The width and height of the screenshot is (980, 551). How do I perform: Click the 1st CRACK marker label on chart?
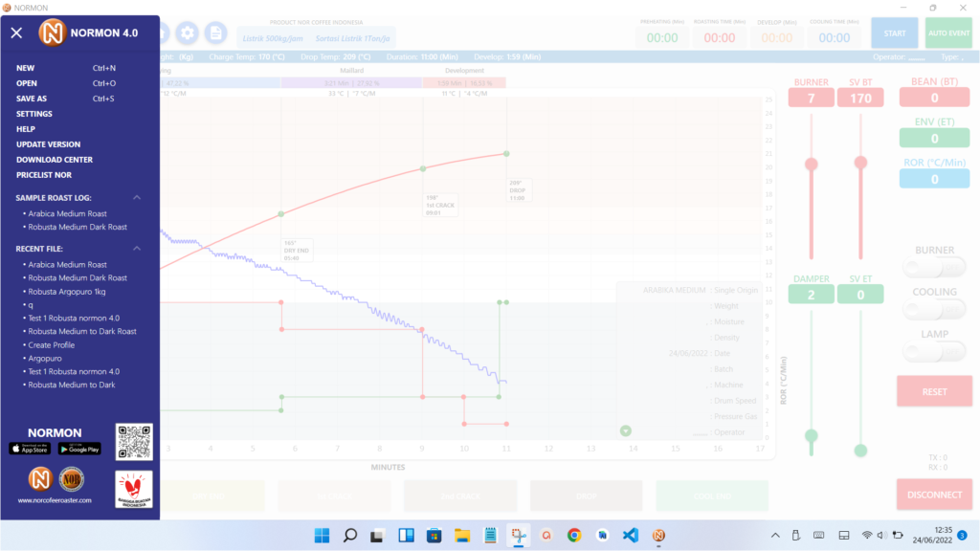(440, 205)
